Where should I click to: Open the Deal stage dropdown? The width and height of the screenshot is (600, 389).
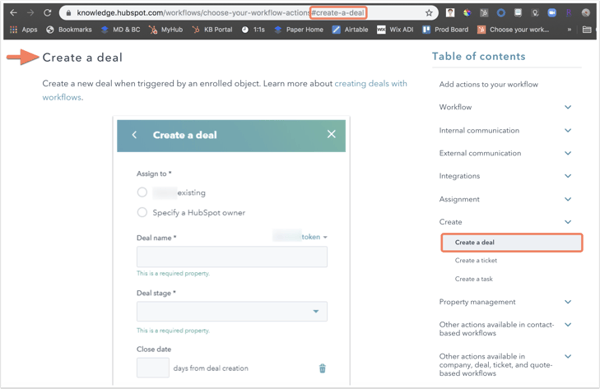coord(232,311)
